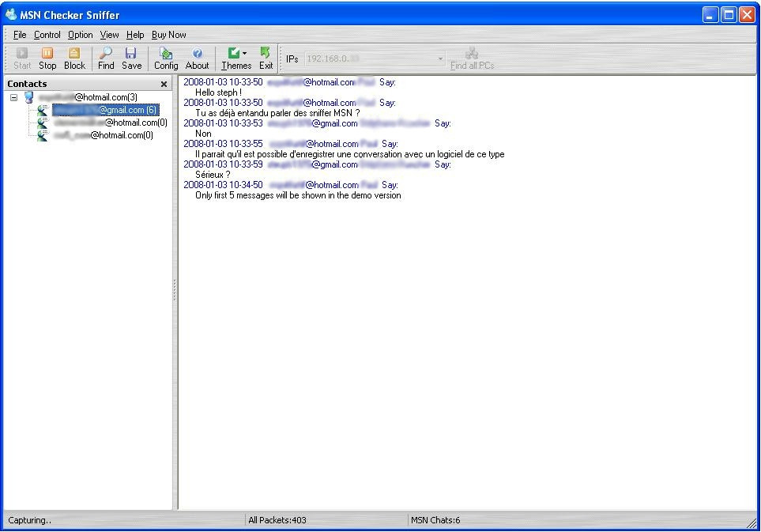Close the Contacts panel
The image size is (761, 532).
tap(164, 84)
